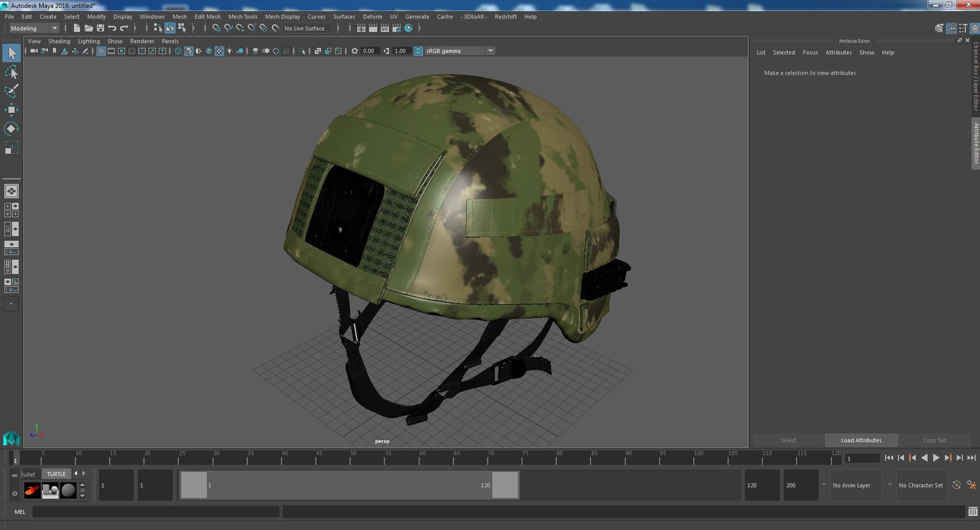Viewport: 980px width, 530px height.
Task: Open a scene file icon
Action: tap(88, 28)
